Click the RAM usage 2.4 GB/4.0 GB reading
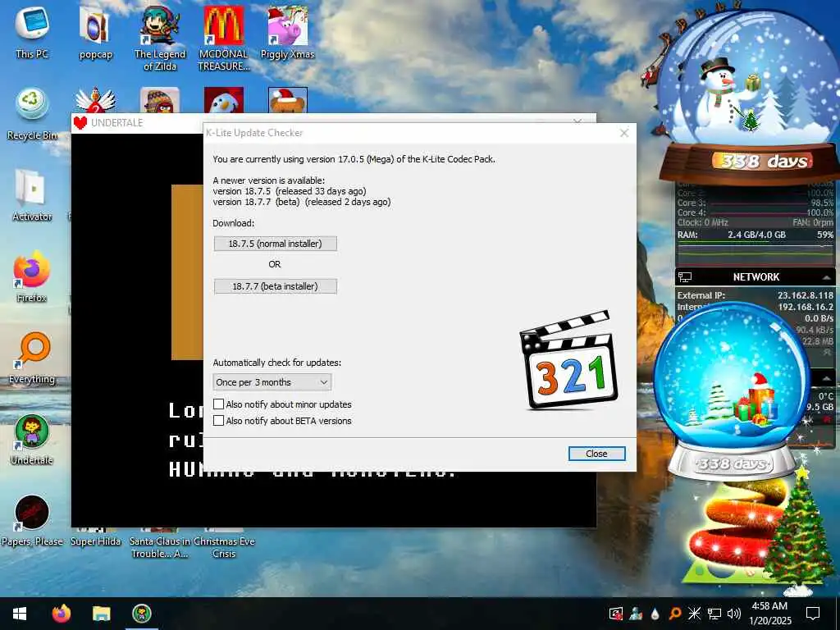 pos(756,235)
